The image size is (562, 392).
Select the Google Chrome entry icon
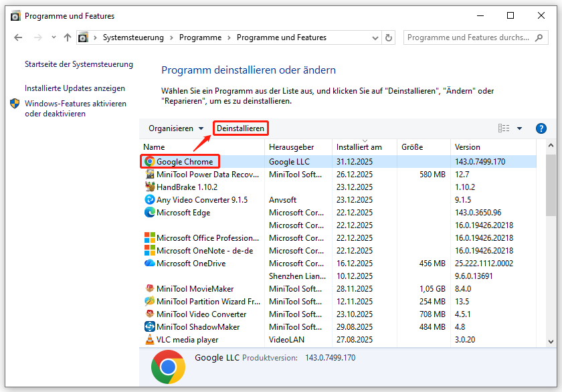tap(151, 161)
